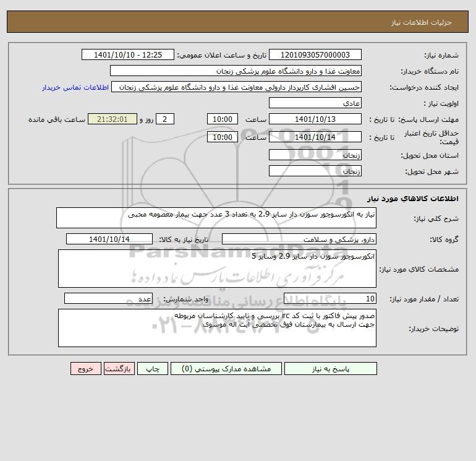Click the ایجاد کننده درخواست field

pos(237,87)
